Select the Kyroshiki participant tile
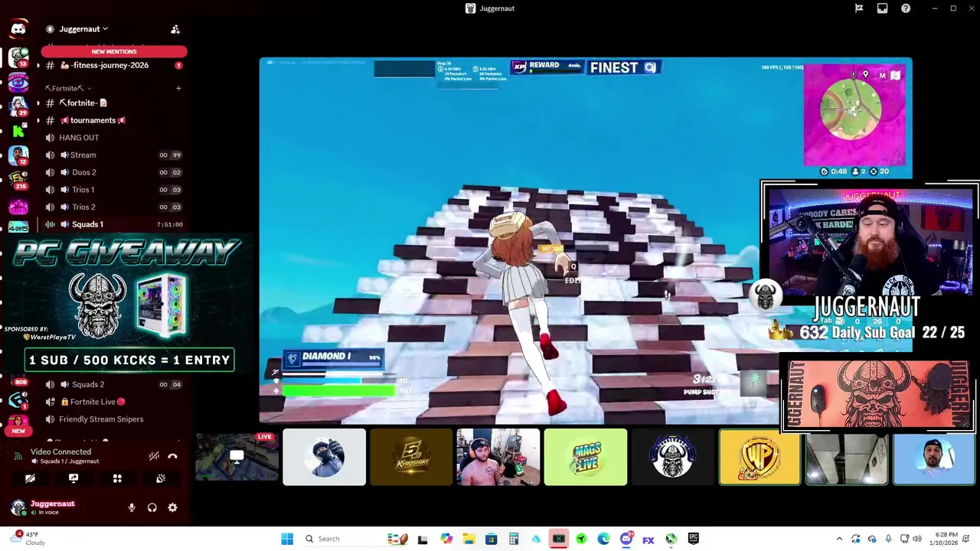This screenshot has height=551, width=980. click(411, 457)
